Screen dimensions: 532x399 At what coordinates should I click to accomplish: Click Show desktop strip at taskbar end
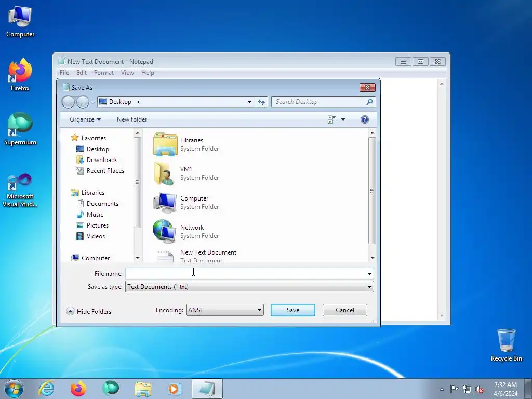pyautogui.click(x=528, y=389)
